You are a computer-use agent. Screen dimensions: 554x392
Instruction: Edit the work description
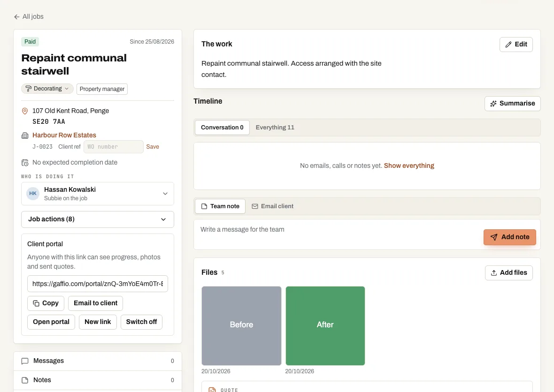[516, 45]
